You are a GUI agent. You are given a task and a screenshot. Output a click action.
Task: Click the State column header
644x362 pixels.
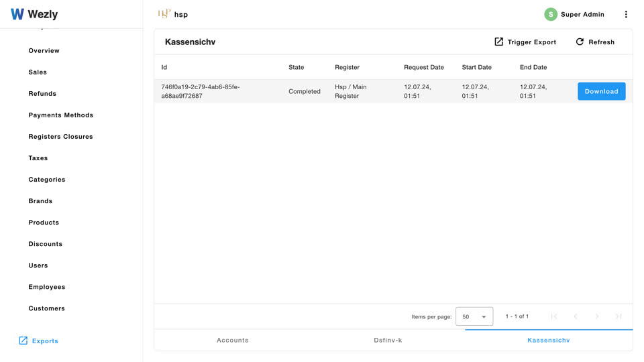(296, 67)
